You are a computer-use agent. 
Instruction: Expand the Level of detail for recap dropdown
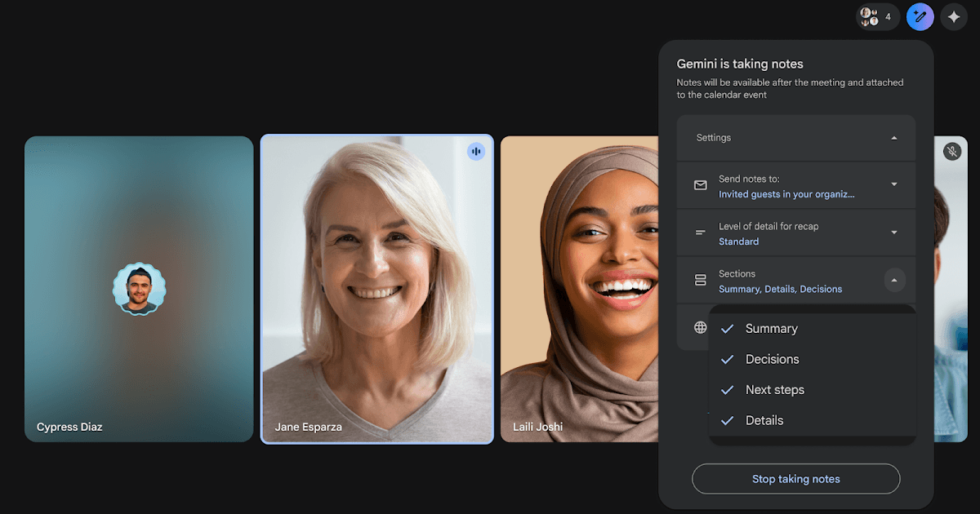[x=893, y=233]
